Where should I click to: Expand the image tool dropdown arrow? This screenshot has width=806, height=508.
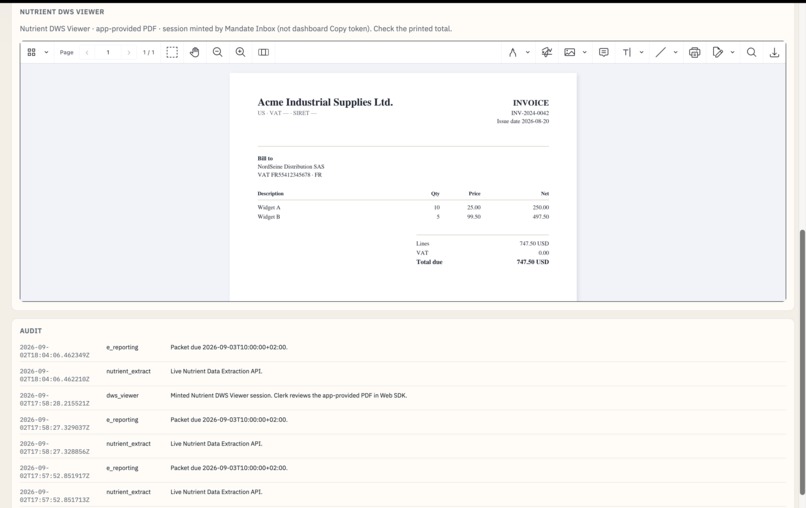(x=584, y=52)
